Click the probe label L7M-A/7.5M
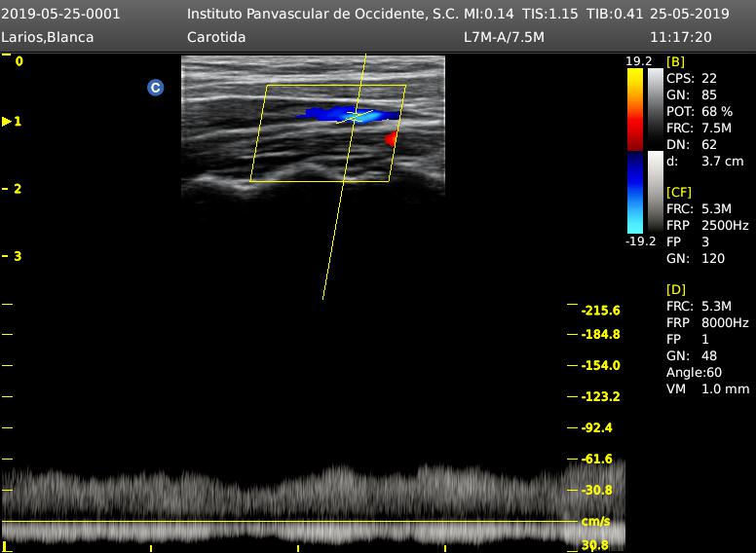Viewport: 756px width, 553px height. pos(504,37)
